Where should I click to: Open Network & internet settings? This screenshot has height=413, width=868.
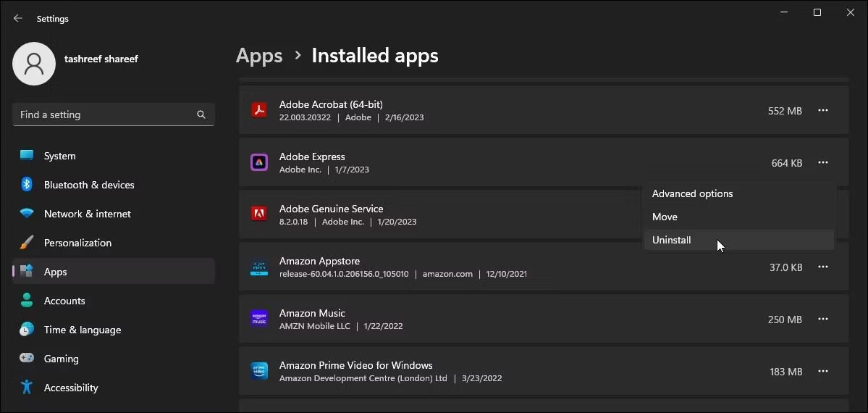114,214
